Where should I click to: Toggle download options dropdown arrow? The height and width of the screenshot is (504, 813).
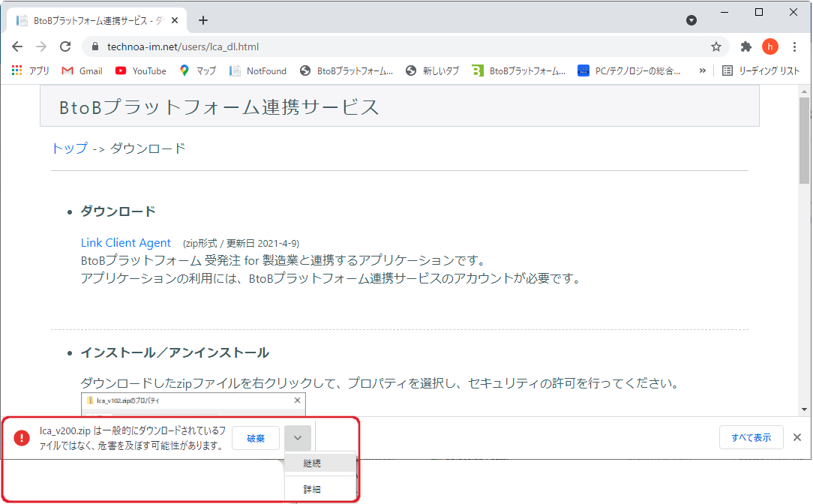[x=298, y=437]
